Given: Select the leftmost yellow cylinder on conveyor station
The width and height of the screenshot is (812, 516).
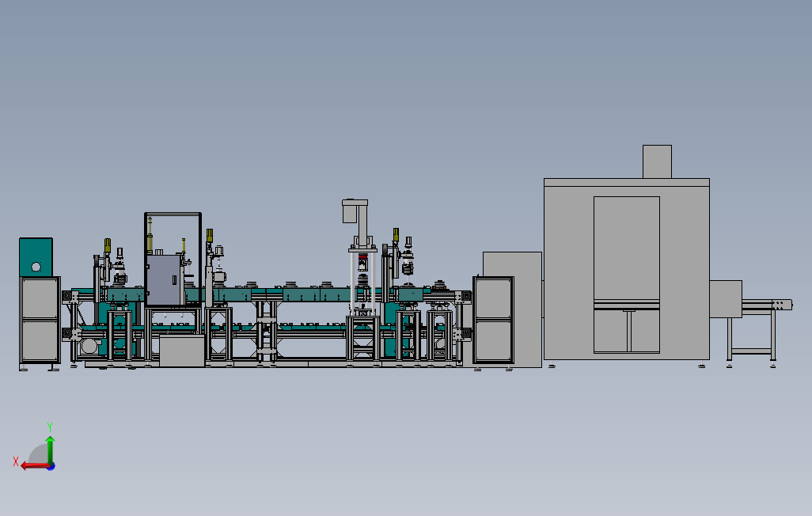Looking at the screenshot, I should (108, 245).
